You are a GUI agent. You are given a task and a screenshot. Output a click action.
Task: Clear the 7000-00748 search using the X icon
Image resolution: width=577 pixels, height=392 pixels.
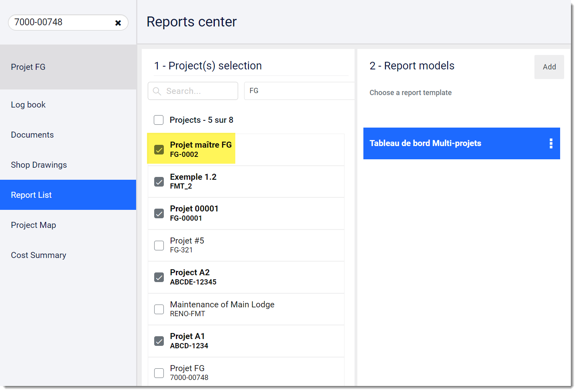coord(118,22)
